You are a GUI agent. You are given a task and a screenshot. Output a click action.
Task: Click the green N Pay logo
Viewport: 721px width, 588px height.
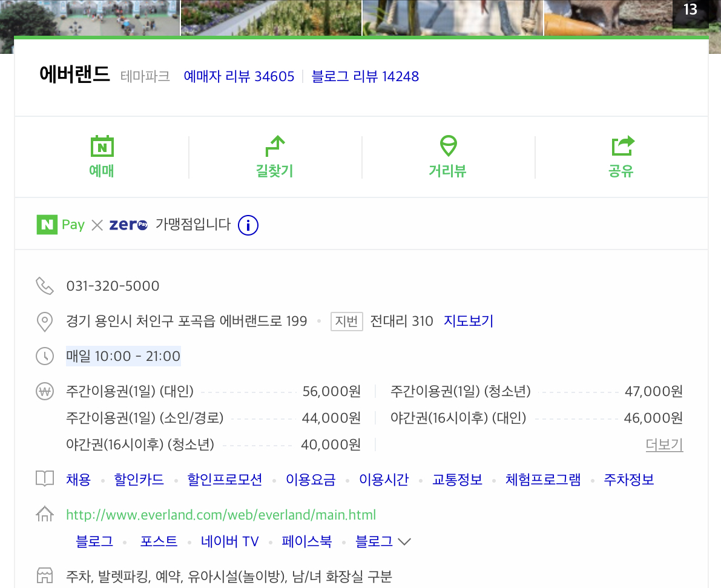[x=61, y=225]
